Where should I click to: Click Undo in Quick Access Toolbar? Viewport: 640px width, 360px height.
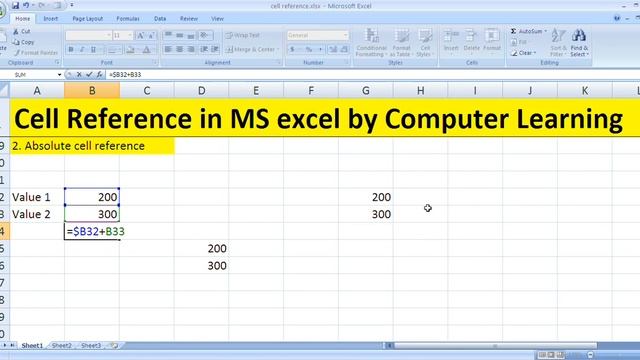pyautogui.click(x=26, y=5)
